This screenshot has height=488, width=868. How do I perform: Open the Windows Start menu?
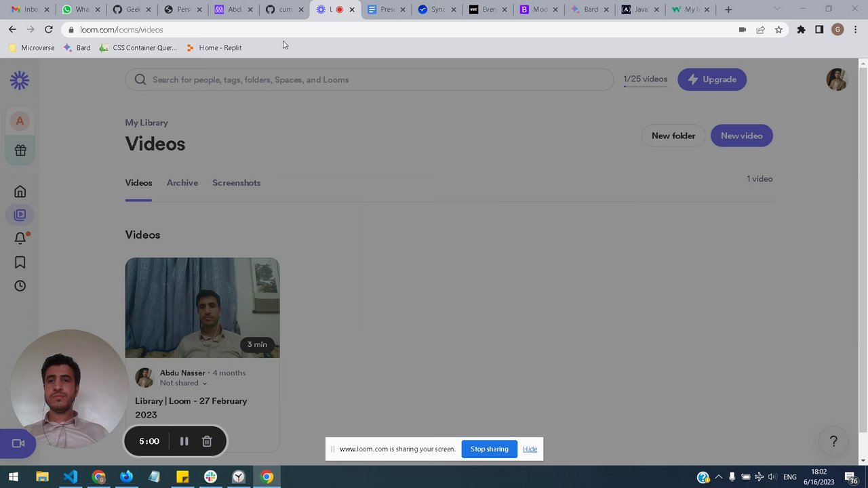tap(13, 477)
